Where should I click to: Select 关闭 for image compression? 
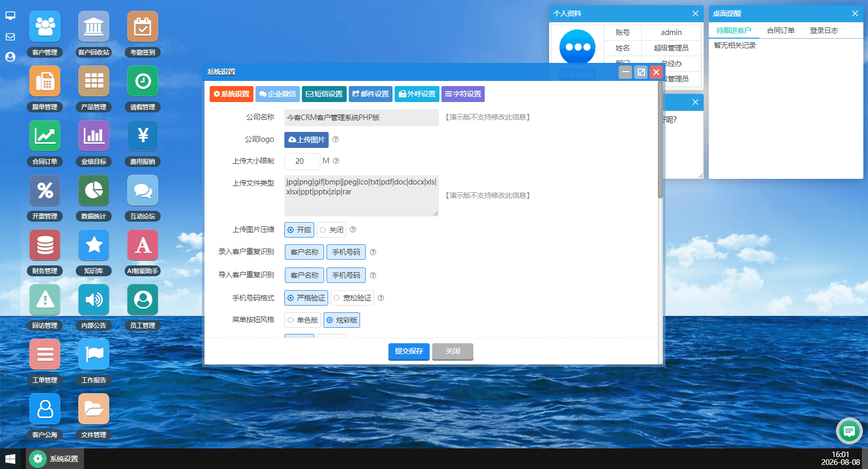[331, 230]
